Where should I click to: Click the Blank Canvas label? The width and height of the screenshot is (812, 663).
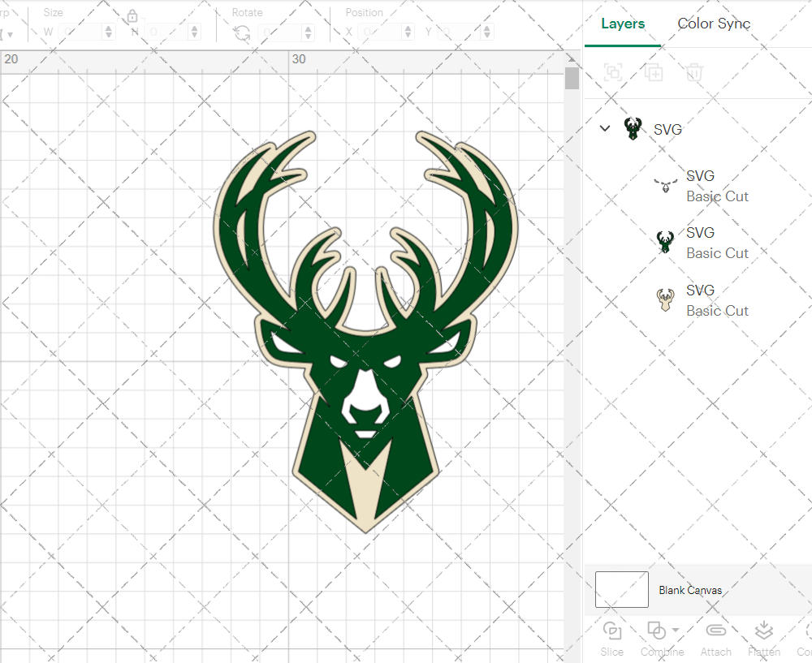point(690,590)
